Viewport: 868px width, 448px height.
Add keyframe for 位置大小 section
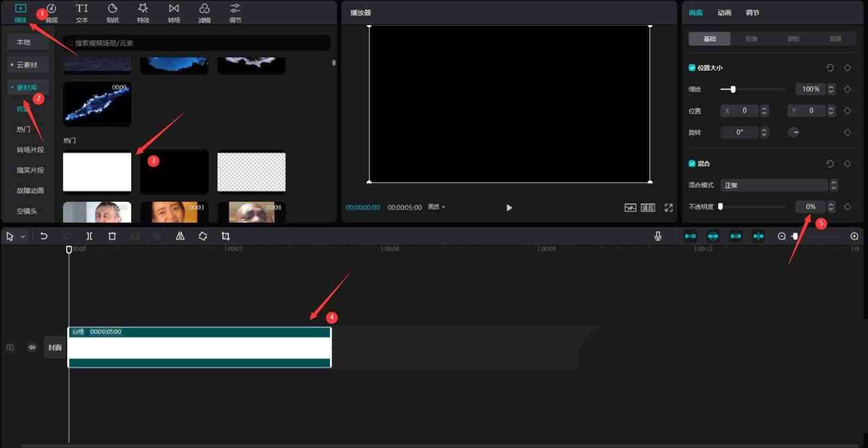pos(847,68)
